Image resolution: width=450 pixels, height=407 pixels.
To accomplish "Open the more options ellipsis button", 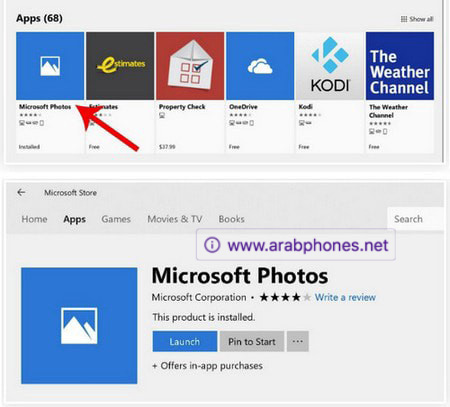I will (298, 341).
